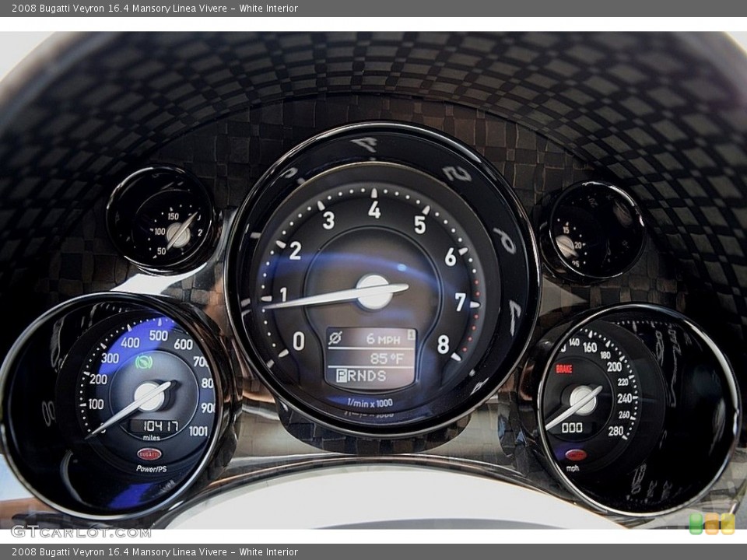Click the '280' mark on speedometer

click(x=615, y=431)
